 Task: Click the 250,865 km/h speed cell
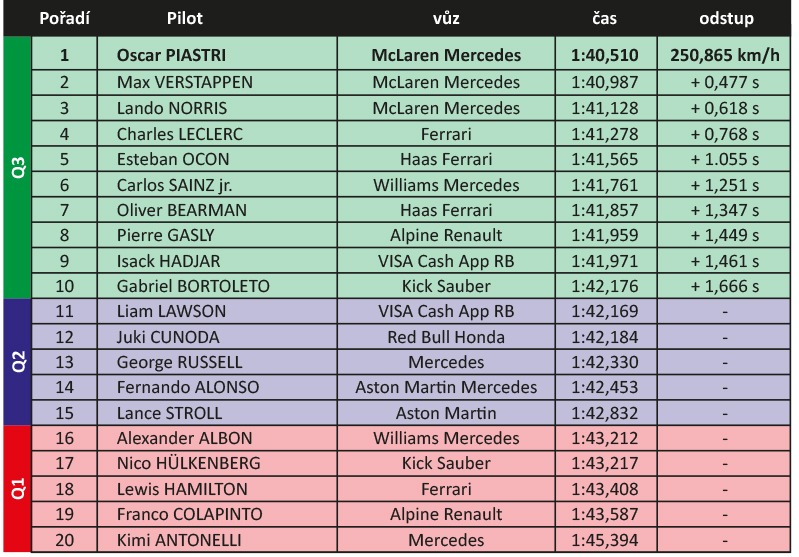(724, 54)
